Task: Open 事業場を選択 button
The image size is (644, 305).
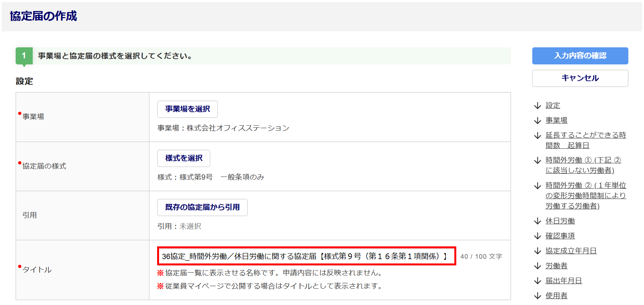Action: tap(187, 109)
